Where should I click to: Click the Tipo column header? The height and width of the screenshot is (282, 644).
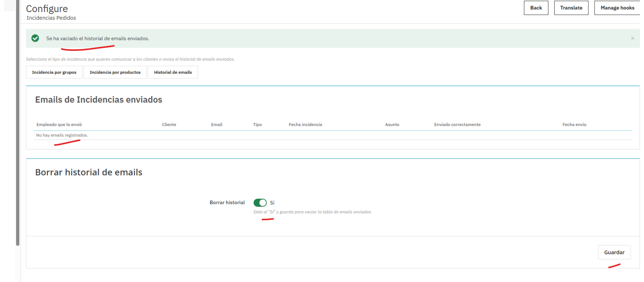point(258,124)
